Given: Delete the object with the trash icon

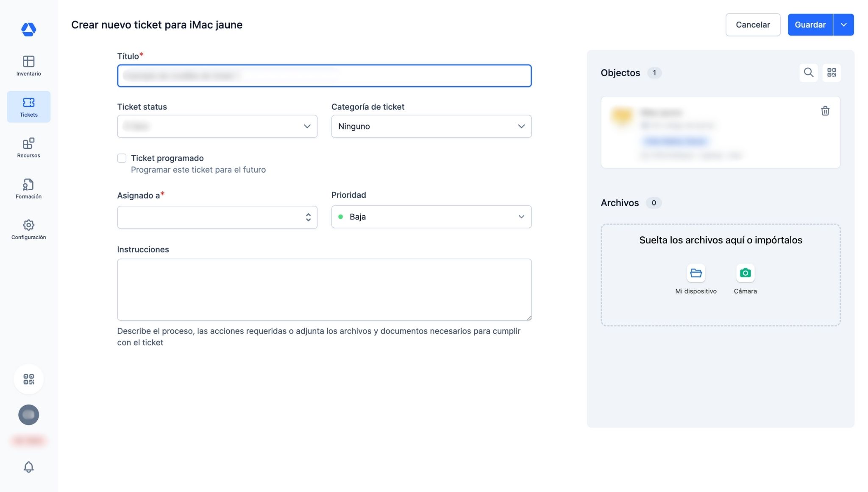Looking at the screenshot, I should [825, 111].
